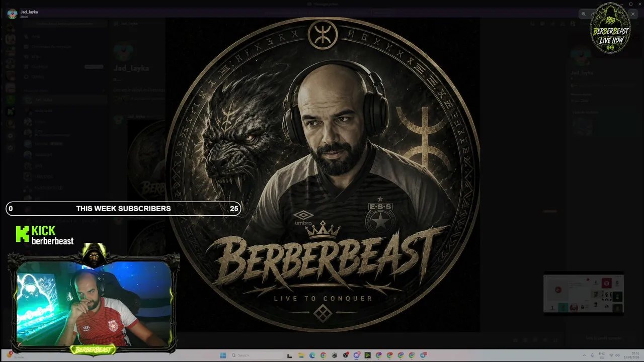Image resolution: width=644 pixels, height=362 pixels.
Task: Zoom the previewed image with the magnifier icon
Action: (584, 14)
